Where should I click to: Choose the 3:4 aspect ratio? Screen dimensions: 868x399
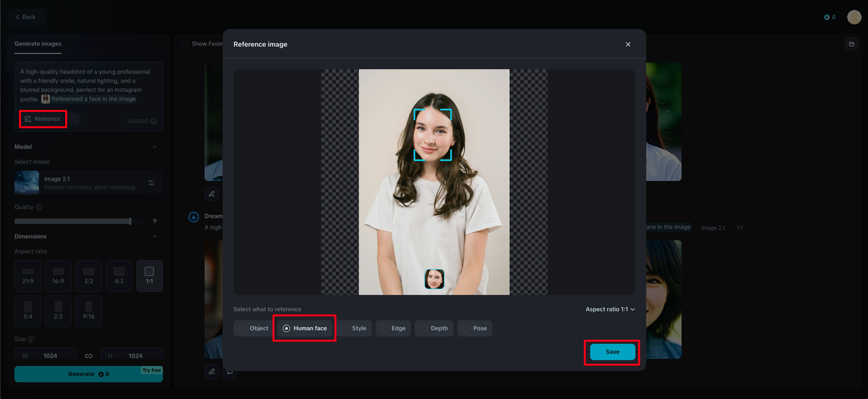click(28, 311)
